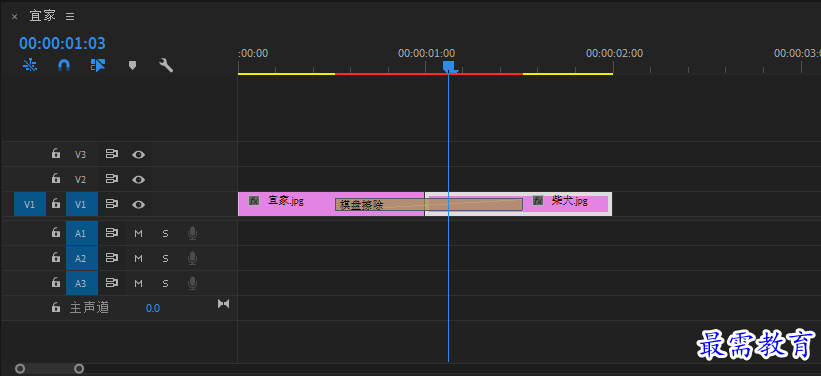Toggle Snap magnet in timeline

point(64,65)
